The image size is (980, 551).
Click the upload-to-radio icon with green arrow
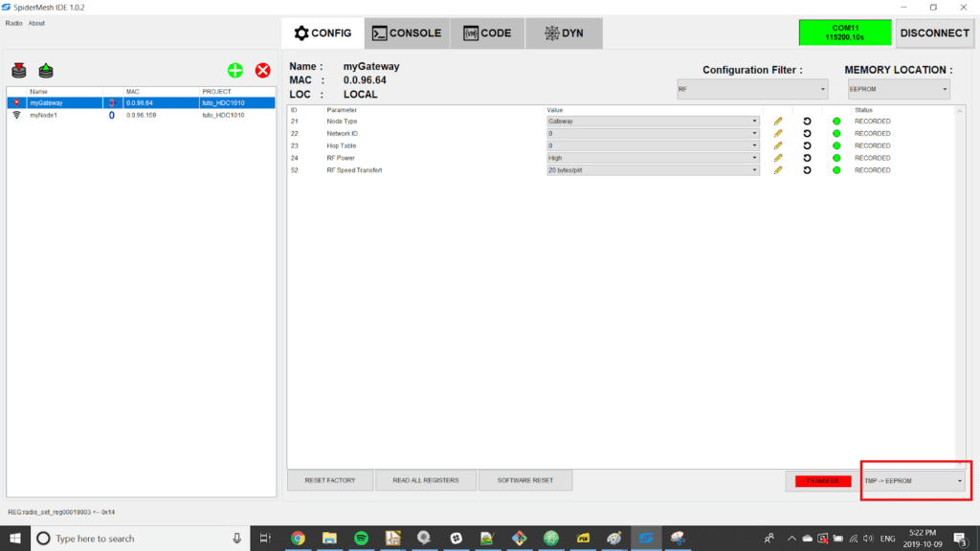click(46, 70)
